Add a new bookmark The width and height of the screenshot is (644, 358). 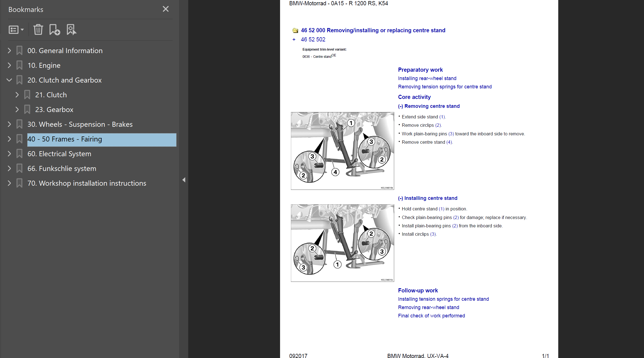[54, 30]
